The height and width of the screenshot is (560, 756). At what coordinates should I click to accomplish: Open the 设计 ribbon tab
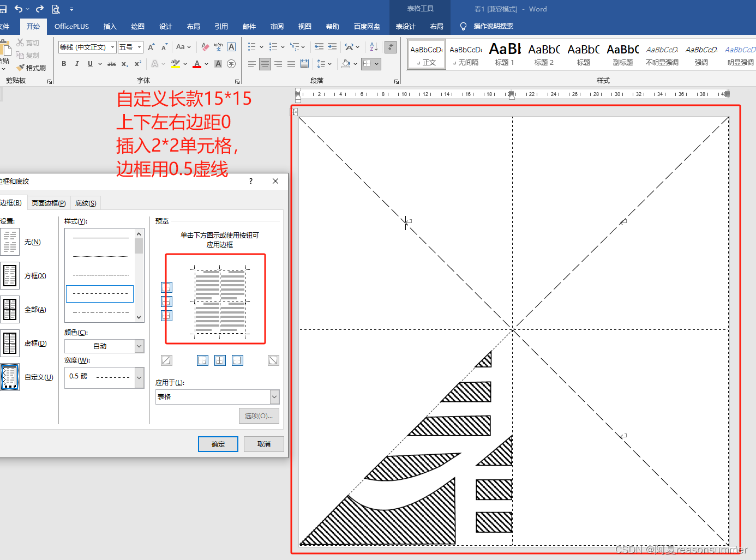click(166, 26)
